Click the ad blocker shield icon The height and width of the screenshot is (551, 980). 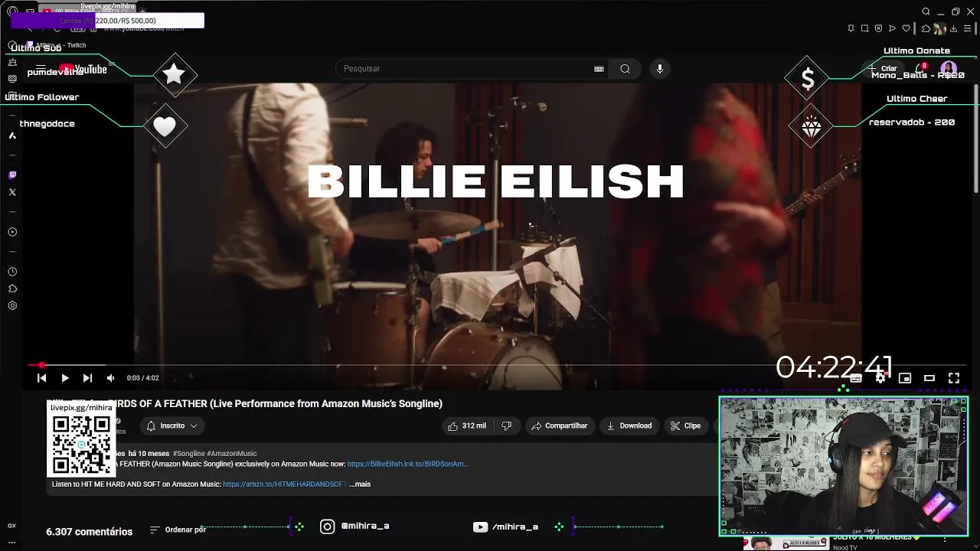click(x=878, y=28)
